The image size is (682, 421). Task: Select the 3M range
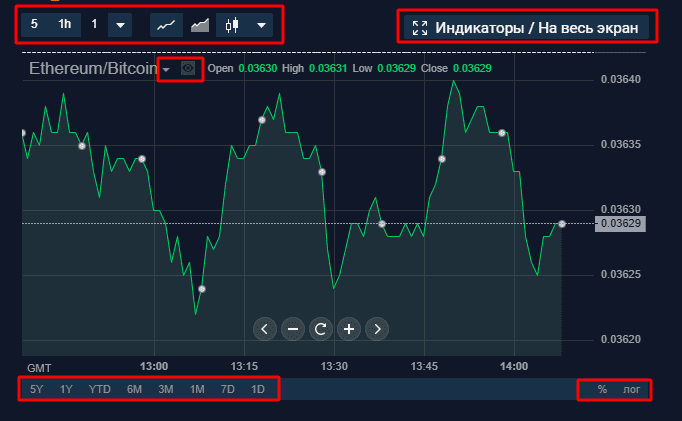(x=166, y=389)
